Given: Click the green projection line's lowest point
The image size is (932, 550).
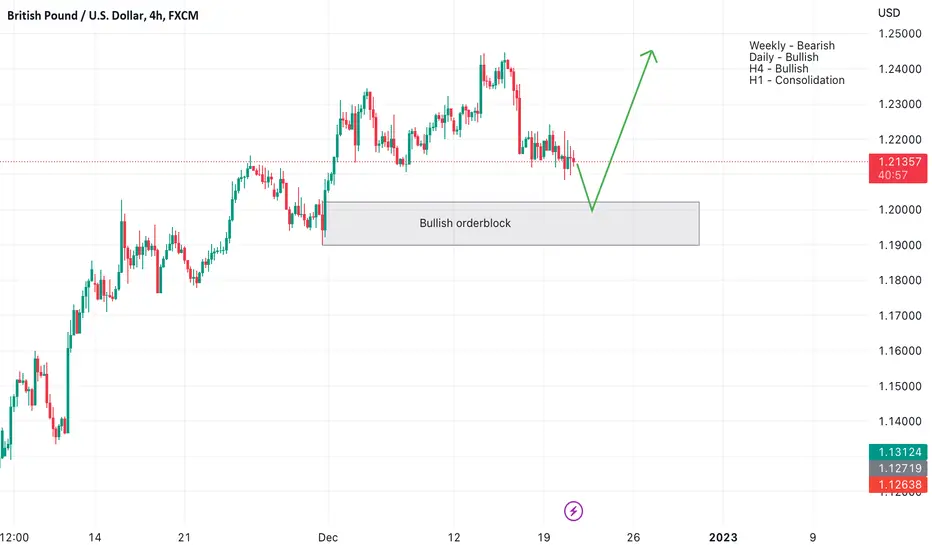Looking at the screenshot, I should [592, 210].
